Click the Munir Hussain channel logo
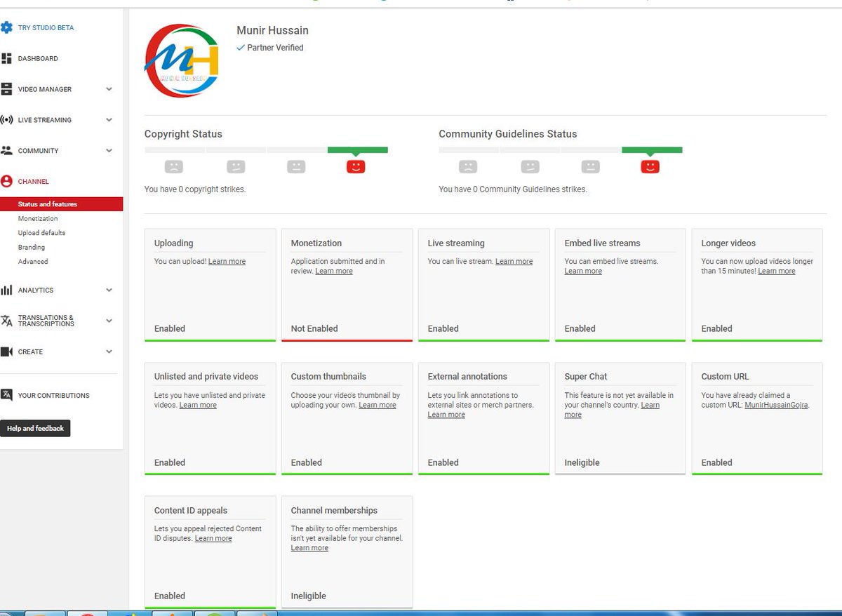 (x=183, y=60)
